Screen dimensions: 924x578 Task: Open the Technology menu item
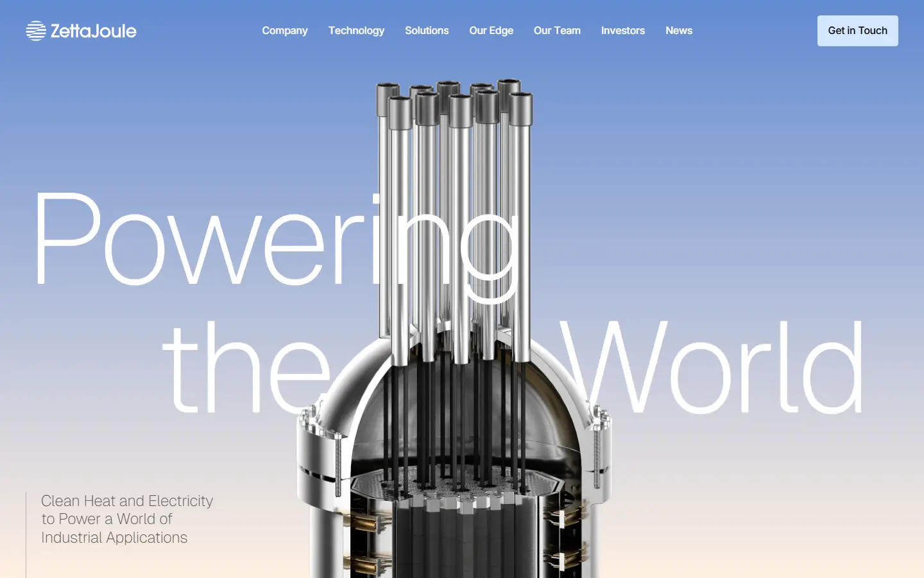coord(356,31)
